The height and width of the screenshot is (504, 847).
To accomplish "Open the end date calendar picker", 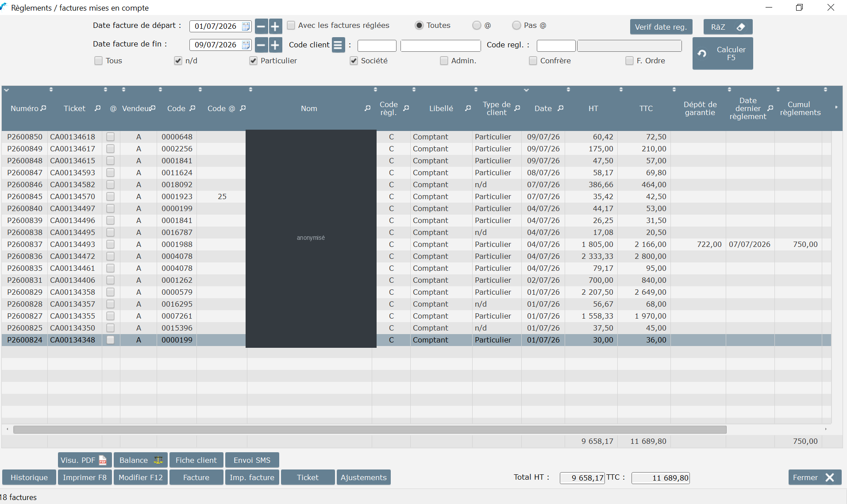I will point(246,45).
